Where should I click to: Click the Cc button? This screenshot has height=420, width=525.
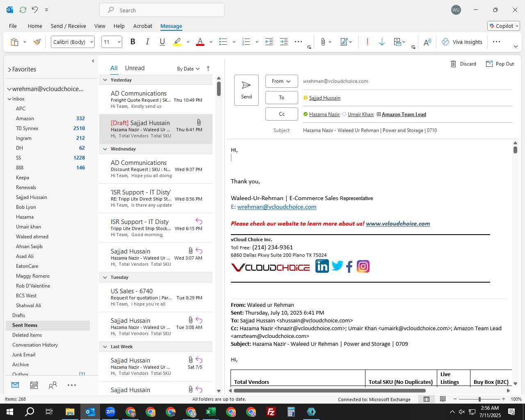click(281, 114)
